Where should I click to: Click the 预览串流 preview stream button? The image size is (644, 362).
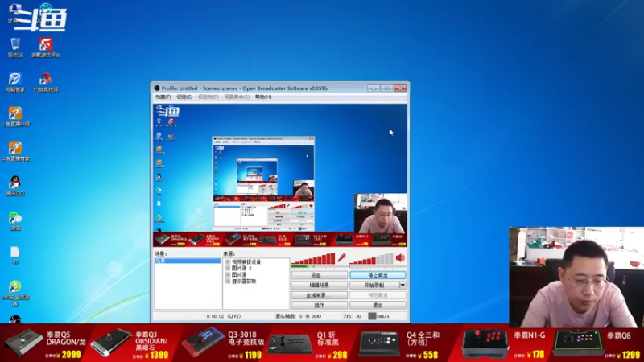point(378,295)
